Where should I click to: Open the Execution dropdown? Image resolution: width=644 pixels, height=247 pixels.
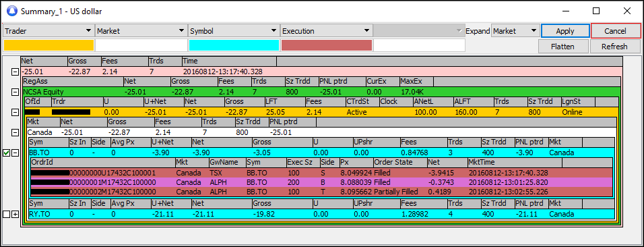[326, 31]
